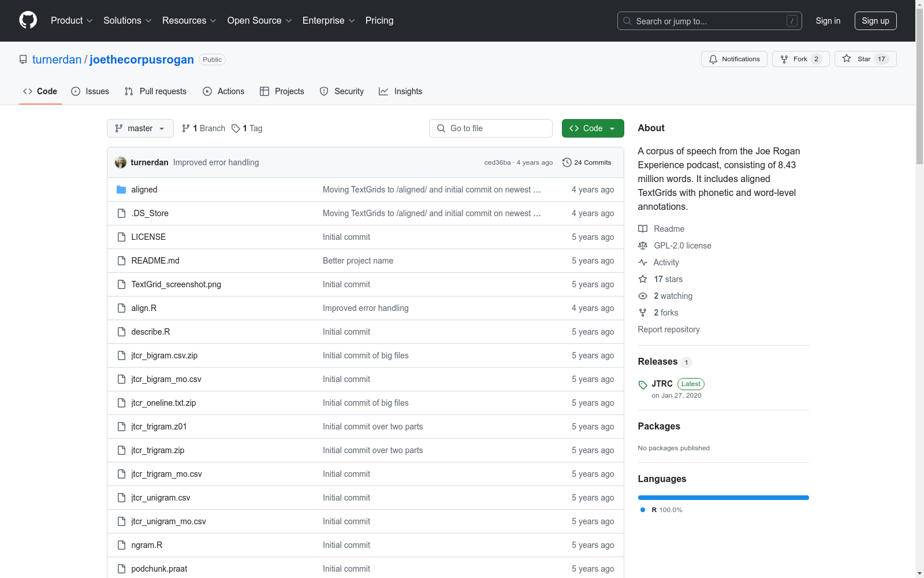Click the Sign up button
The width and height of the screenshot is (924, 578).
[875, 21]
